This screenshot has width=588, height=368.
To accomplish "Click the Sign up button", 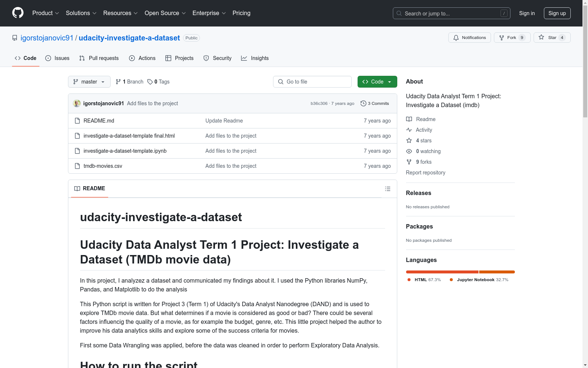I will tap(557, 13).
